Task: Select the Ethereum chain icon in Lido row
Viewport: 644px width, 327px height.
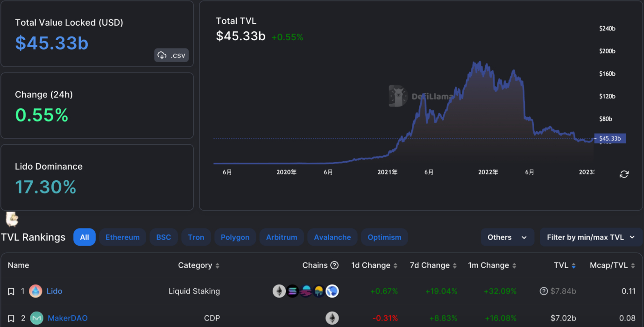Action: 279,291
